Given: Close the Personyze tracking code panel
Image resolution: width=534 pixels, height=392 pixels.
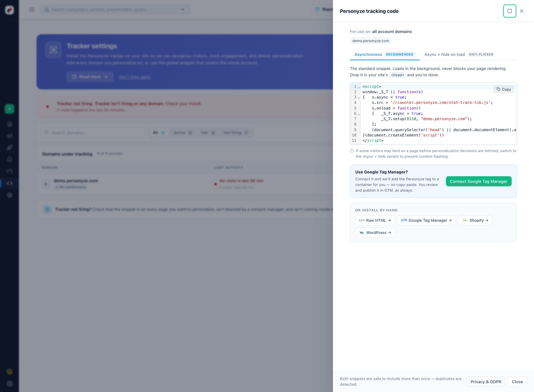Looking at the screenshot, I should [x=522, y=11].
